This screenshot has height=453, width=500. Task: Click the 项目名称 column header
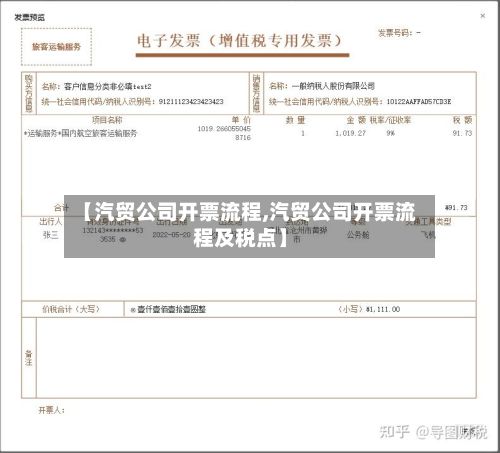pos(107,120)
